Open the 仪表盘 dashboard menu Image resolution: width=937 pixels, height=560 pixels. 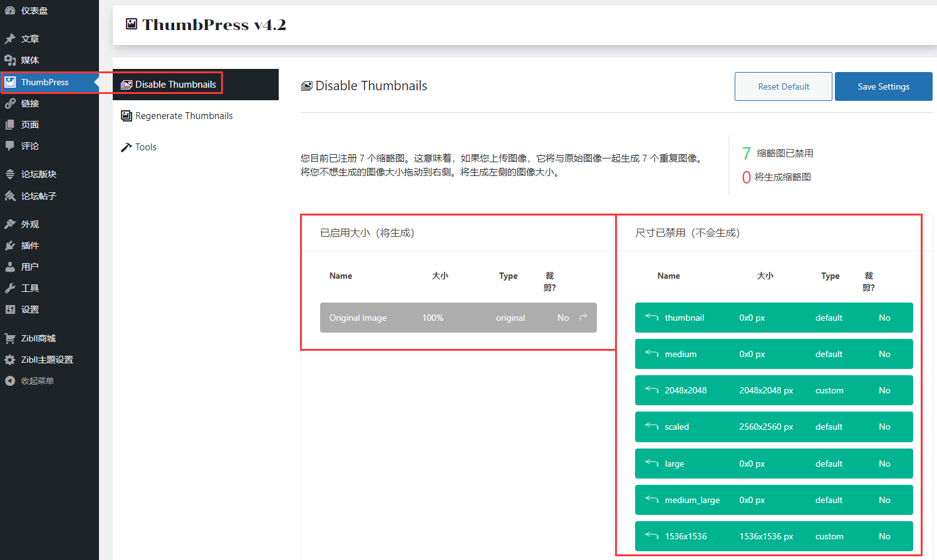[x=34, y=11]
